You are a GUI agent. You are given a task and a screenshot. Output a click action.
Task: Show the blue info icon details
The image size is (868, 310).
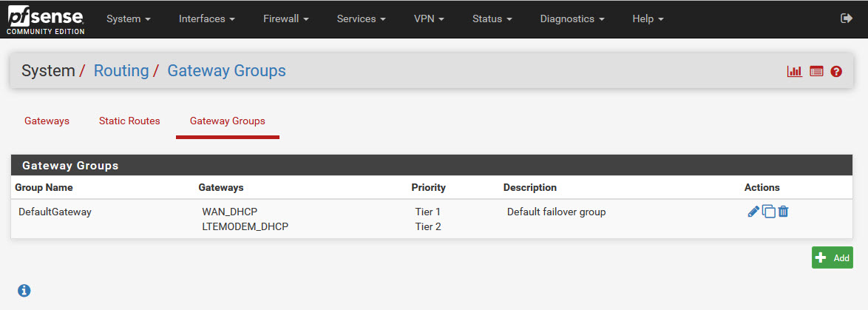pyautogui.click(x=24, y=291)
